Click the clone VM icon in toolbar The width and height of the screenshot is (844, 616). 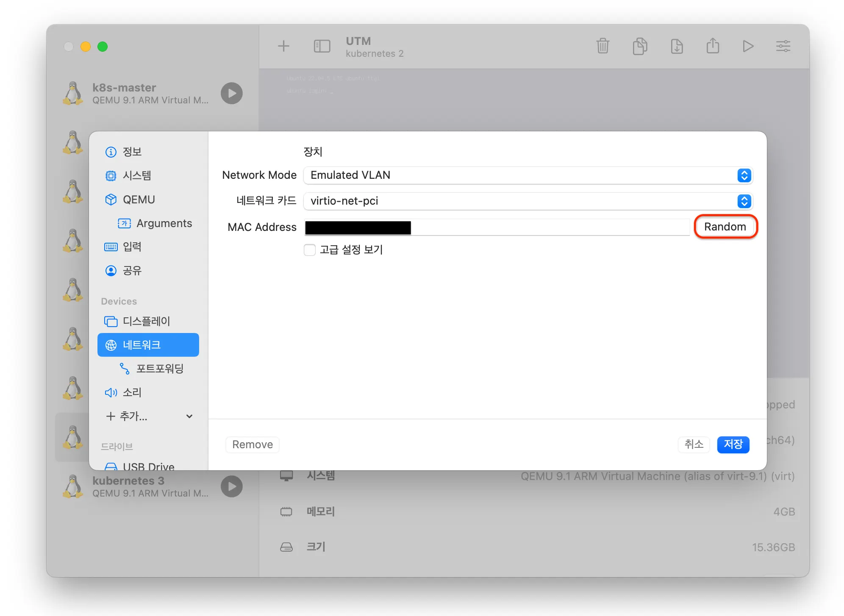tap(640, 46)
